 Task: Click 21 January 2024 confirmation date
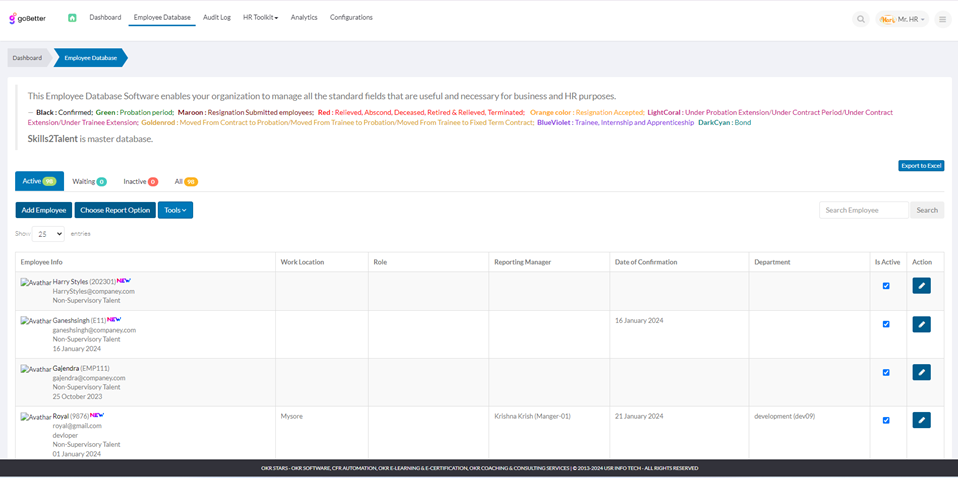pos(639,416)
